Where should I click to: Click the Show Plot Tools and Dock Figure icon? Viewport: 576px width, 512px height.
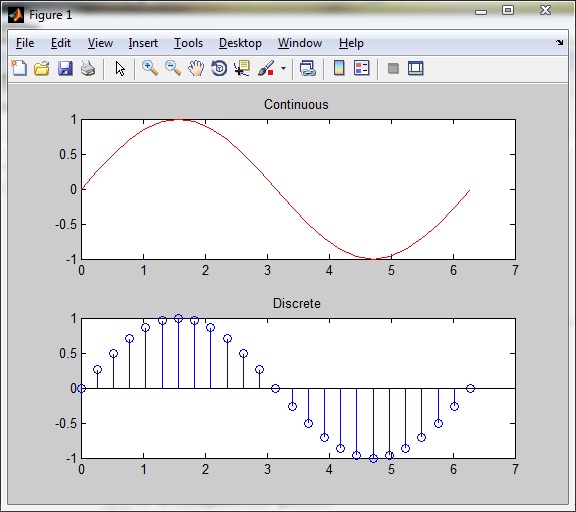pos(416,68)
